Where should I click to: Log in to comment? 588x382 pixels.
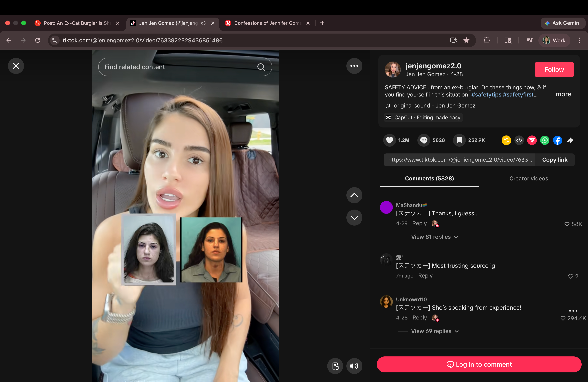tap(479, 364)
